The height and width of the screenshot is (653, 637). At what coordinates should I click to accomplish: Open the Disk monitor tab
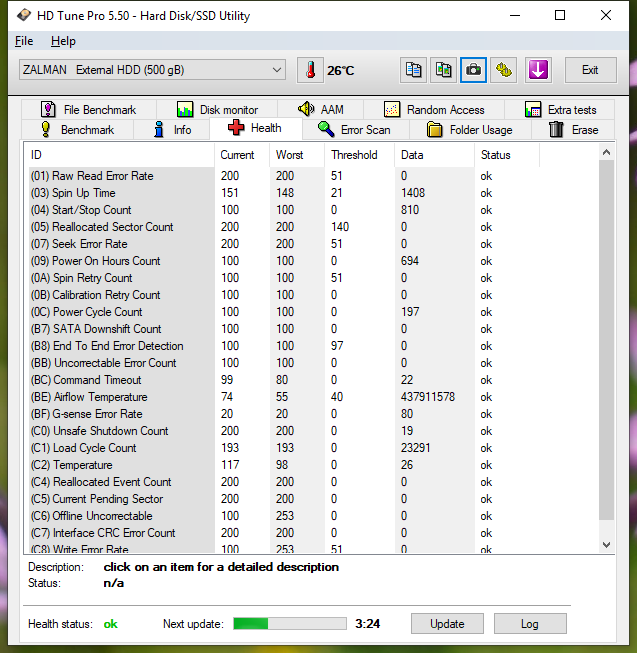pos(217,110)
